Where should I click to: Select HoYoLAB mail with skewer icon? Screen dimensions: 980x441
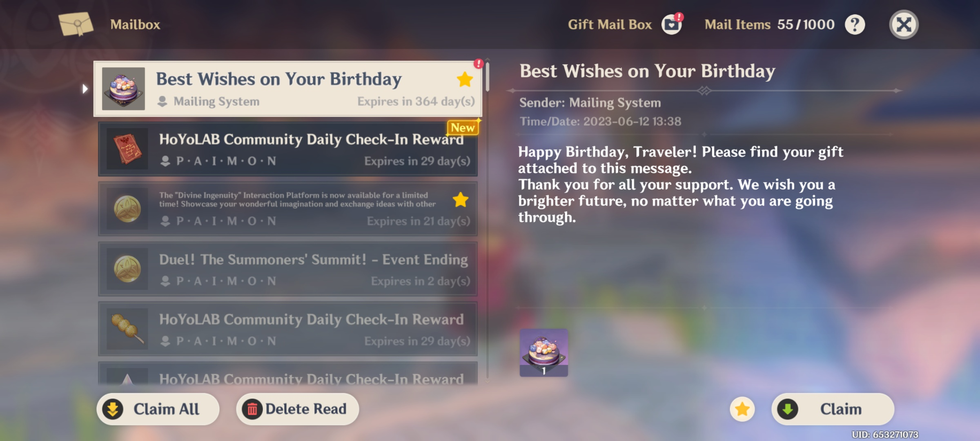tap(288, 329)
